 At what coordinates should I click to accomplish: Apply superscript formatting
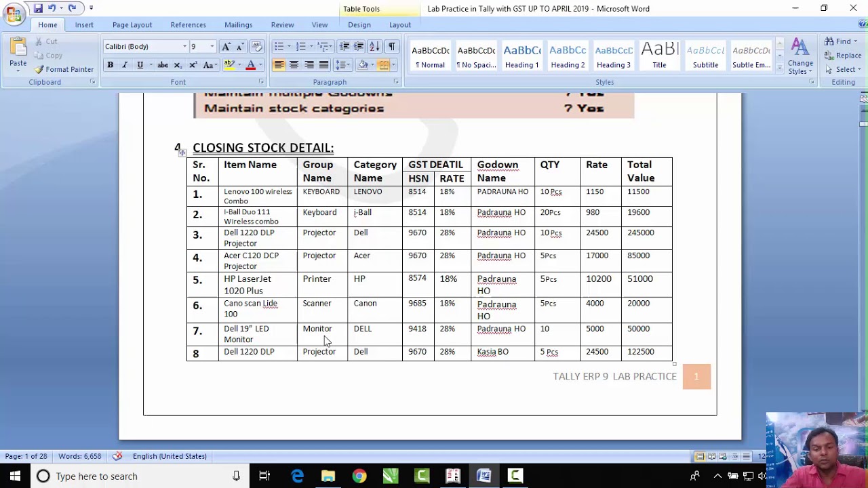[193, 65]
